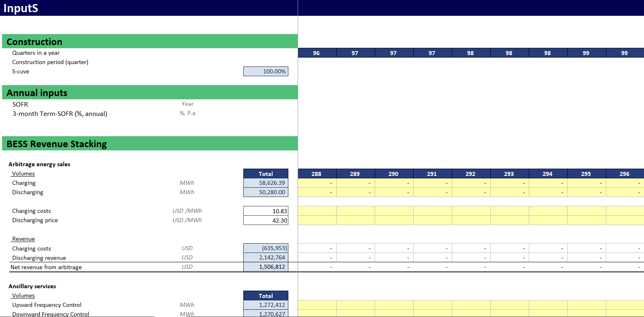
Task: Click the Net revenue 1,506,812 total cell
Action: tap(266, 267)
